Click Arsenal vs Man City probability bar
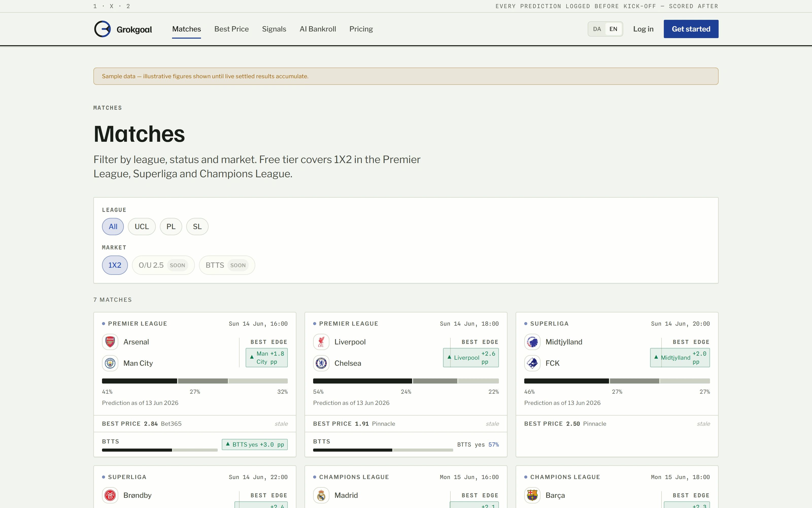Screen dimensions: 812x508 point(195,381)
